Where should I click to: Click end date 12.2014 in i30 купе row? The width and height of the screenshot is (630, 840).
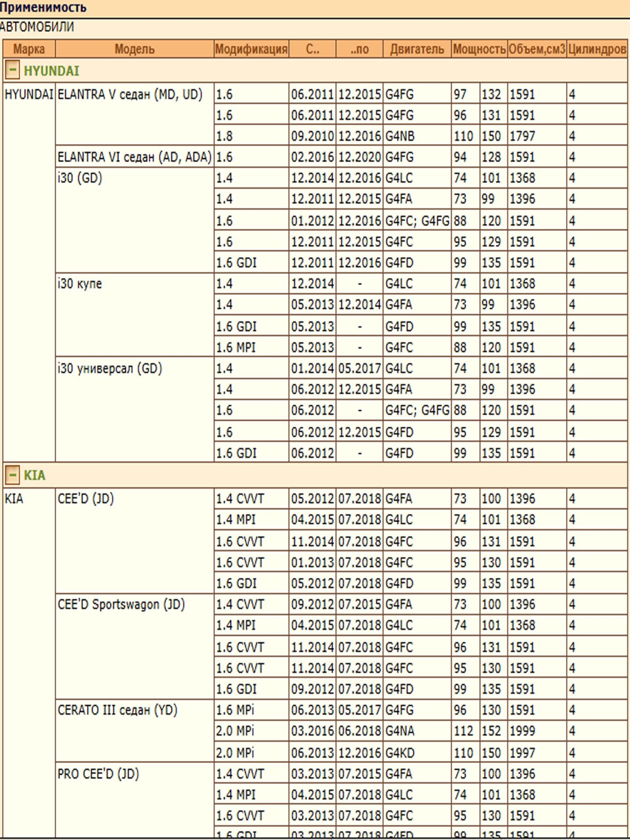point(359,304)
